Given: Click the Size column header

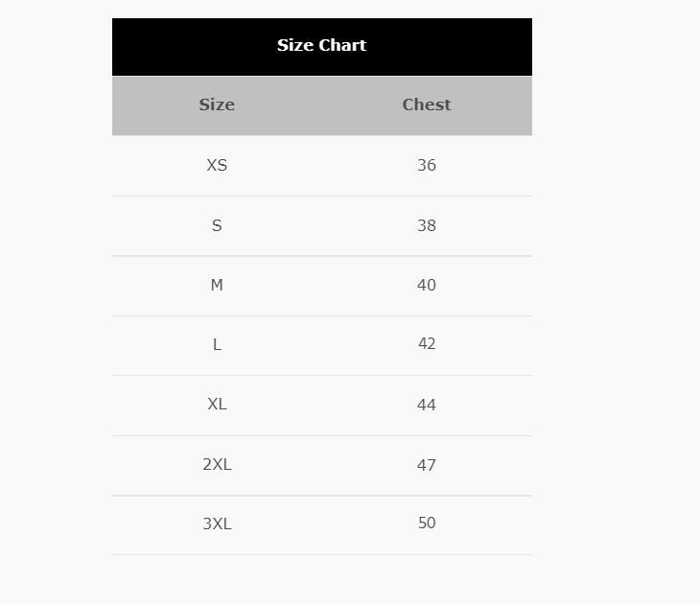Looking at the screenshot, I should (x=217, y=105).
